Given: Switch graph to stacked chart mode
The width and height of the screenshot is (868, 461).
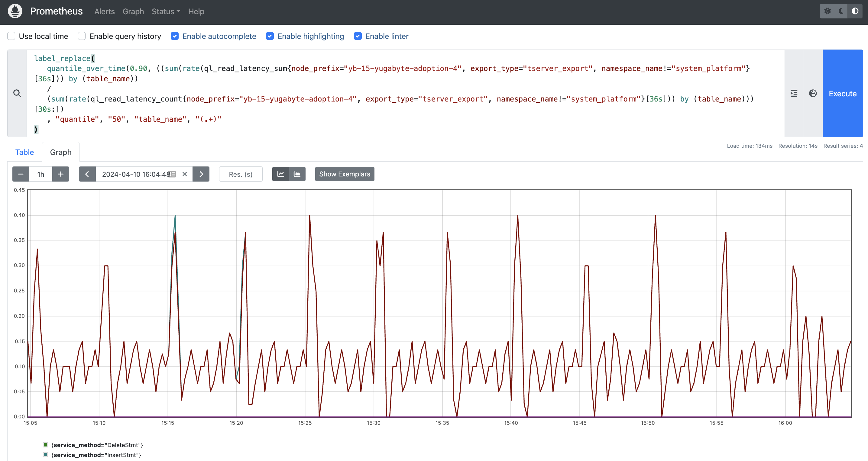Looking at the screenshot, I should 297,174.
